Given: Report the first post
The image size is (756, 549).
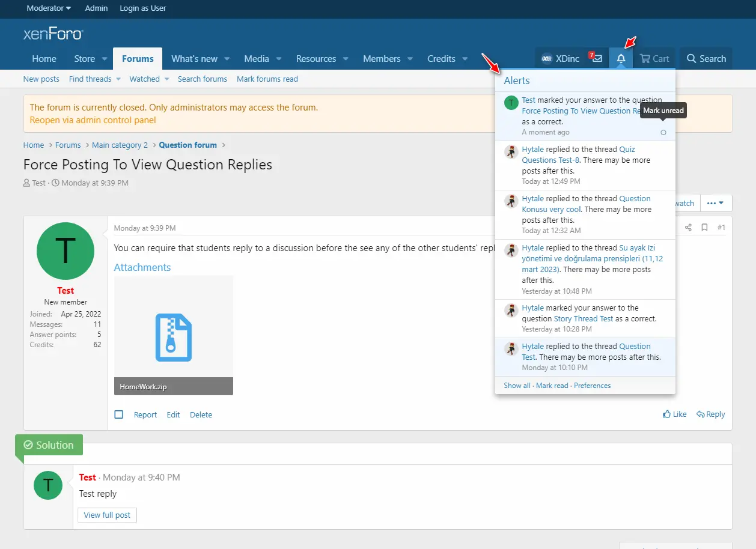Looking at the screenshot, I should click(145, 414).
